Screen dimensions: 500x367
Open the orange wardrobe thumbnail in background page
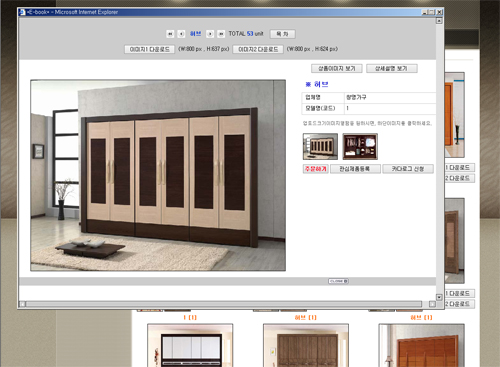(421, 345)
